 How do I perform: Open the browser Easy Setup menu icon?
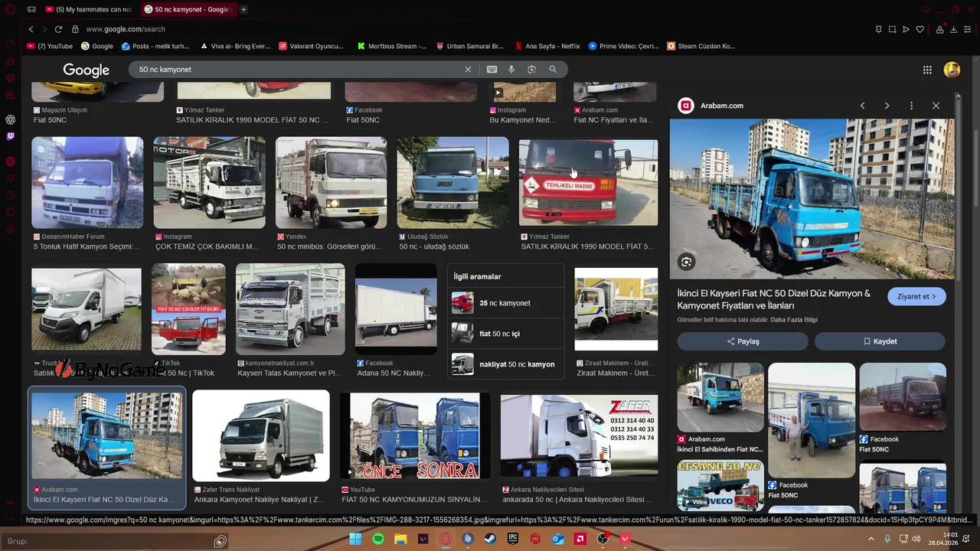pos(968,29)
